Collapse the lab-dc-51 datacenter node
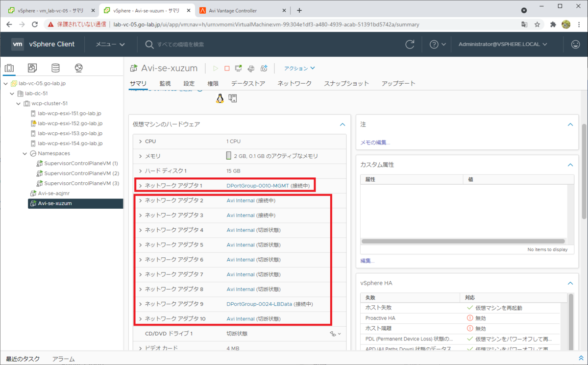 coord(12,93)
